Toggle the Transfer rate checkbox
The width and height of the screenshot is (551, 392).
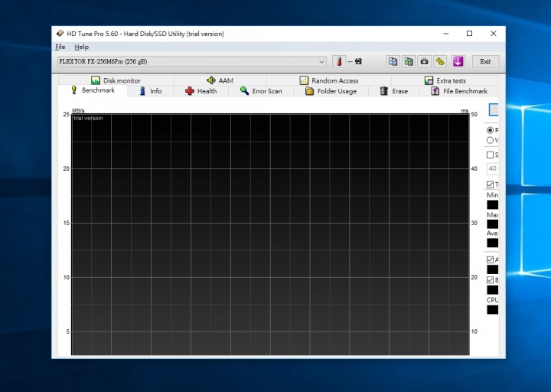tap(491, 185)
